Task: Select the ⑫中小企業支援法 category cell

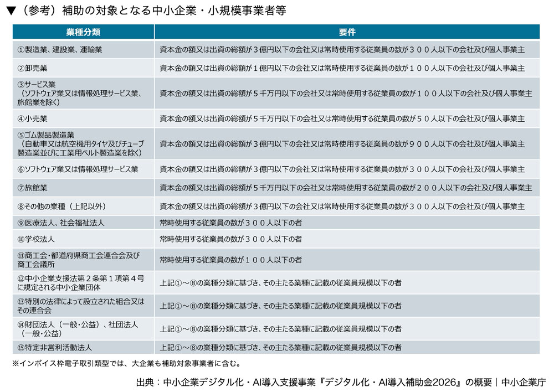Action: click(x=84, y=282)
